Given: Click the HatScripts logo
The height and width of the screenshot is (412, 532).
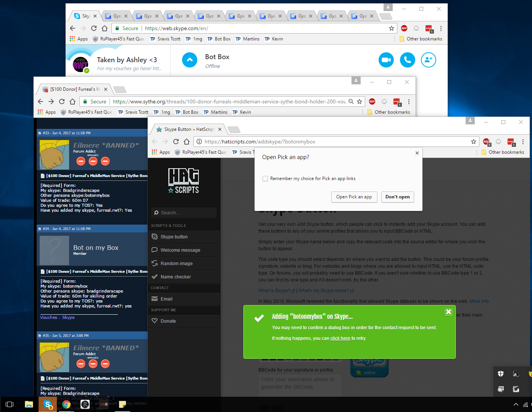Looking at the screenshot, I should click(184, 181).
